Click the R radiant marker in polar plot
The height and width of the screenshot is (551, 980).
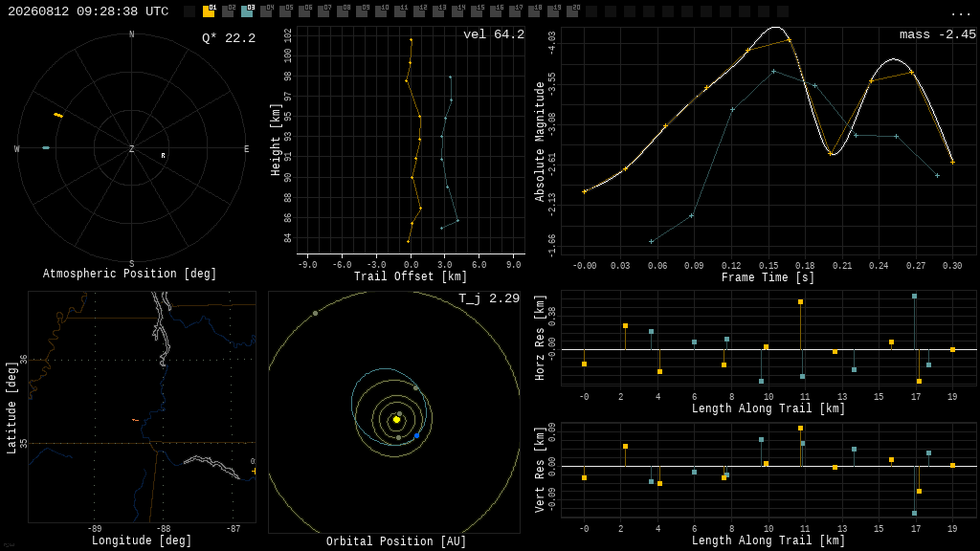(163, 156)
